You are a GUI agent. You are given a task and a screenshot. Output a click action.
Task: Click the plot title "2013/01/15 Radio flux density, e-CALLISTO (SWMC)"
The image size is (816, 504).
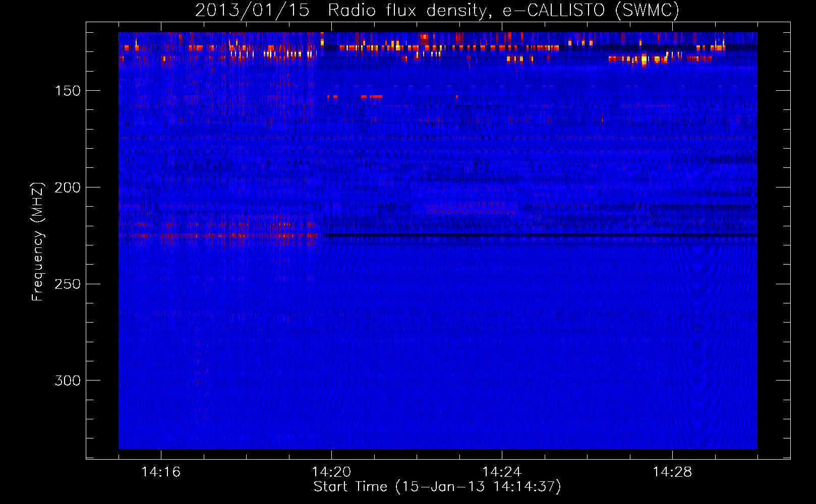437,11
